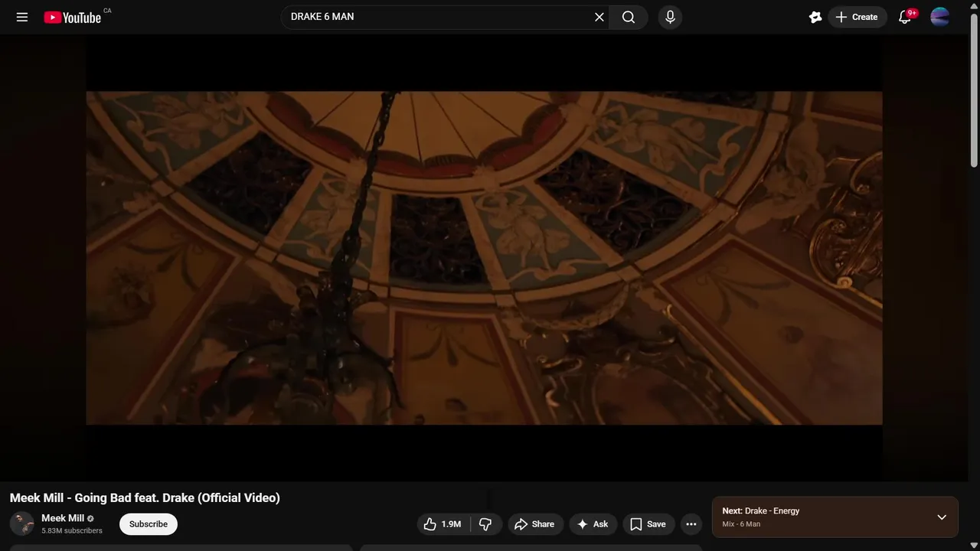The height and width of the screenshot is (551, 980).
Task: Open account avatar menu
Action: click(940, 17)
